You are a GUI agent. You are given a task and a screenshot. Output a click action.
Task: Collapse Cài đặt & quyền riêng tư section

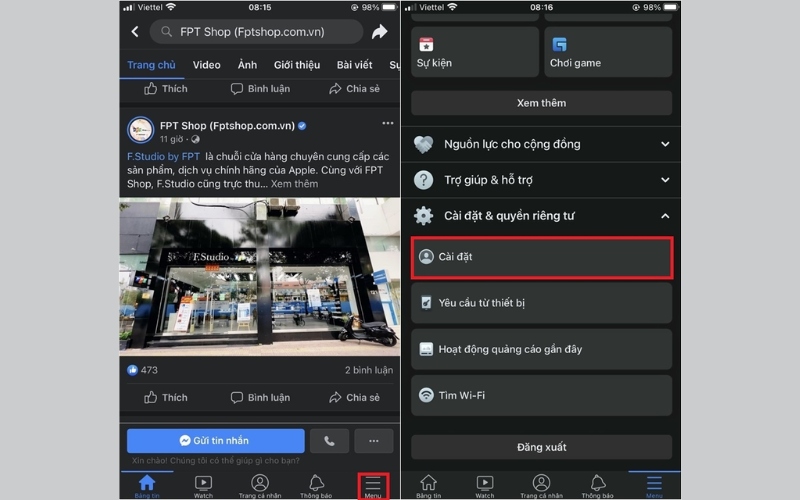541,216
